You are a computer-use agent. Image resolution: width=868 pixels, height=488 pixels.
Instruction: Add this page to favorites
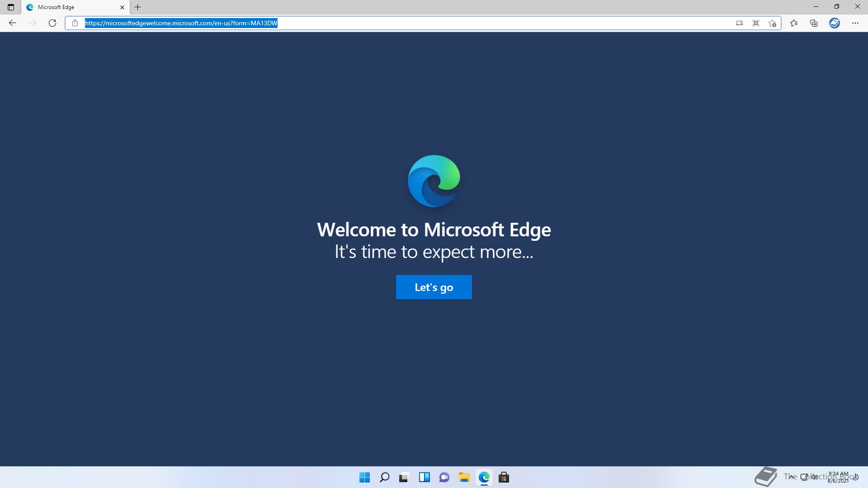(772, 23)
